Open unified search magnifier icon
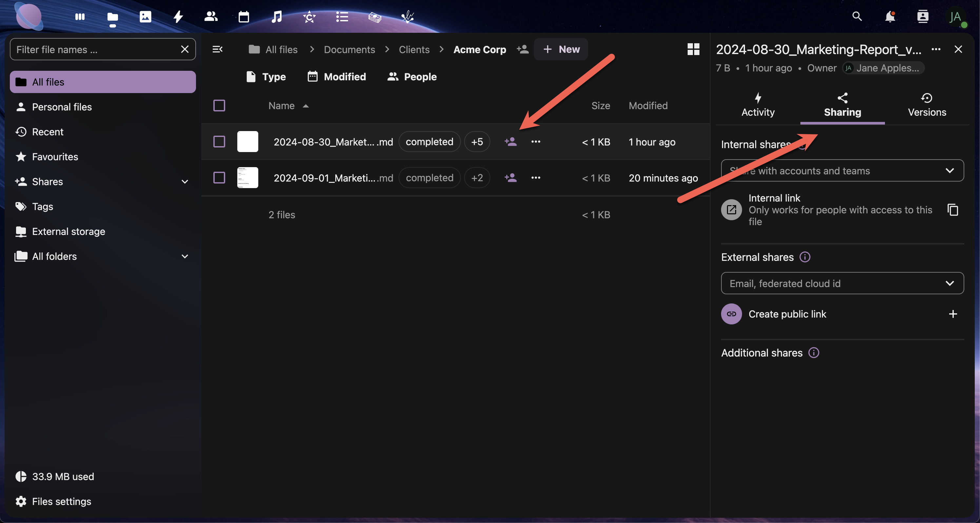This screenshot has height=523, width=980. tap(857, 17)
